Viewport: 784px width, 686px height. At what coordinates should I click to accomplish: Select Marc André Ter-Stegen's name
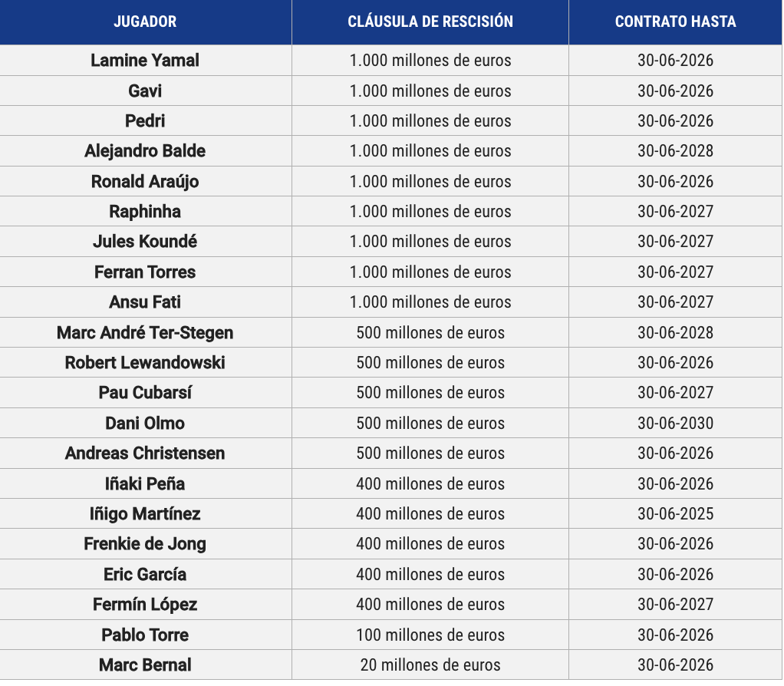click(x=145, y=332)
